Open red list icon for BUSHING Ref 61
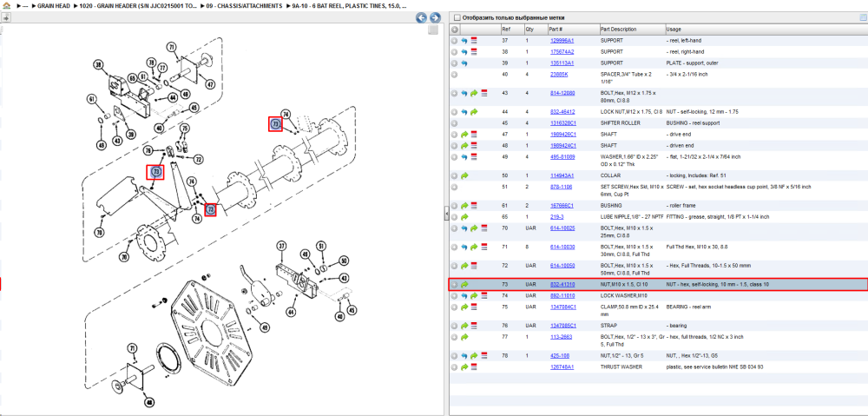 (474, 206)
